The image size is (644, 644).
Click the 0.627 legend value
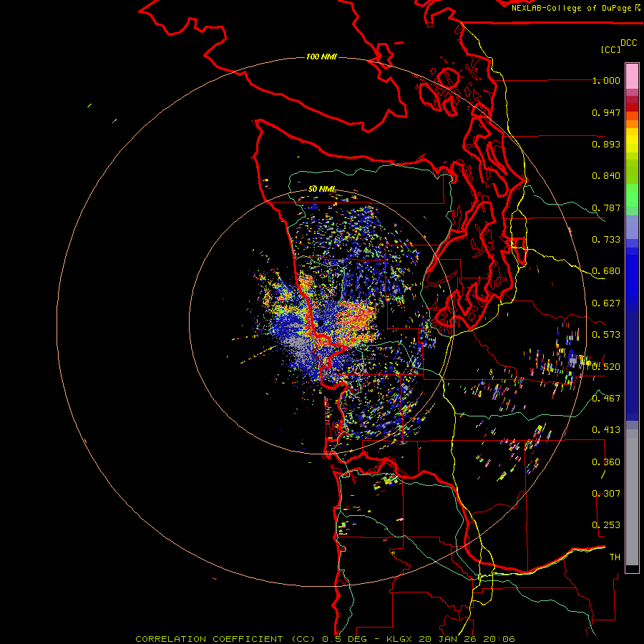[606, 303]
